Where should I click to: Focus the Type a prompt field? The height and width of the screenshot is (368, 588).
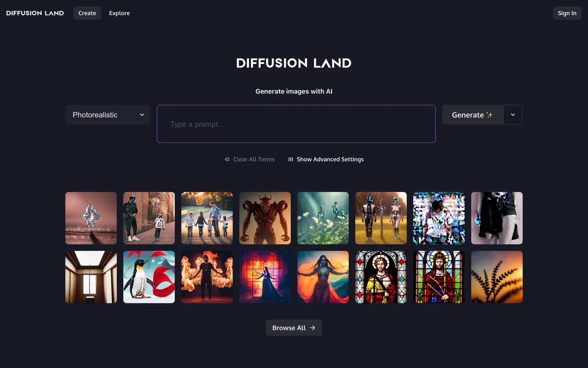pos(296,124)
